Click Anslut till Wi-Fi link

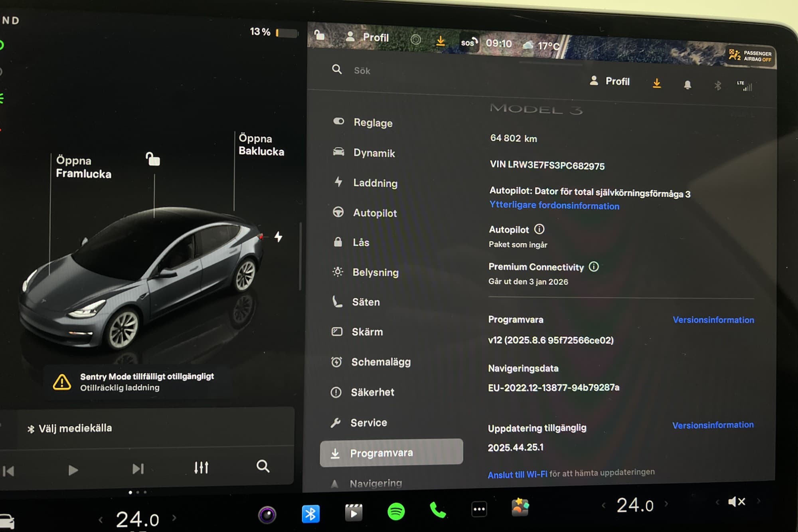pyautogui.click(x=517, y=475)
